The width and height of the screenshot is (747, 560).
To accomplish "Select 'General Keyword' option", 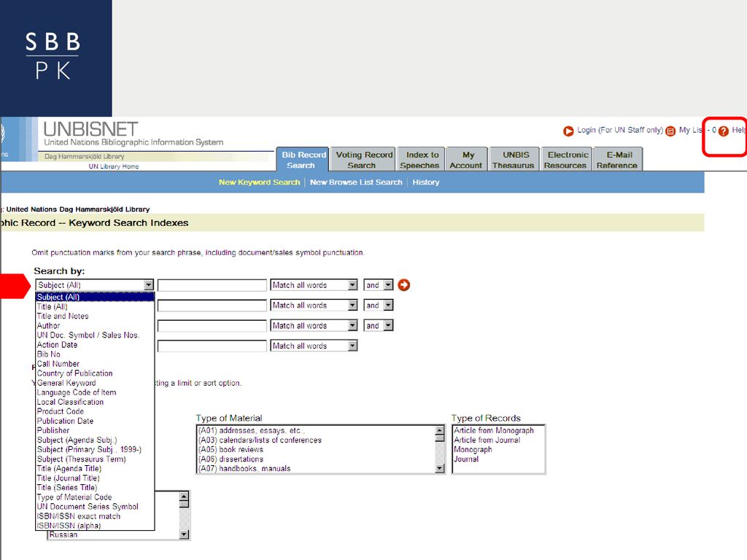I will pos(95,383).
